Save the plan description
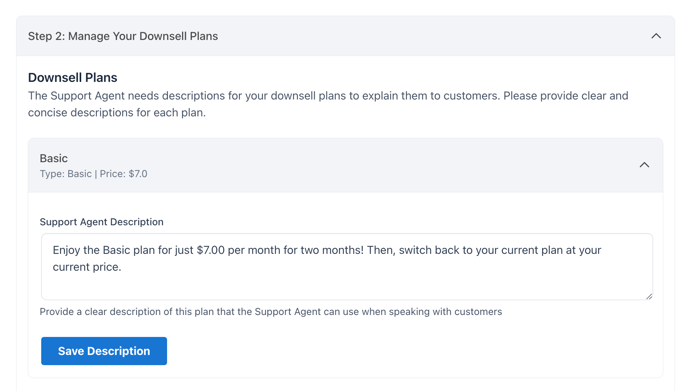688x391 pixels. [x=104, y=351]
